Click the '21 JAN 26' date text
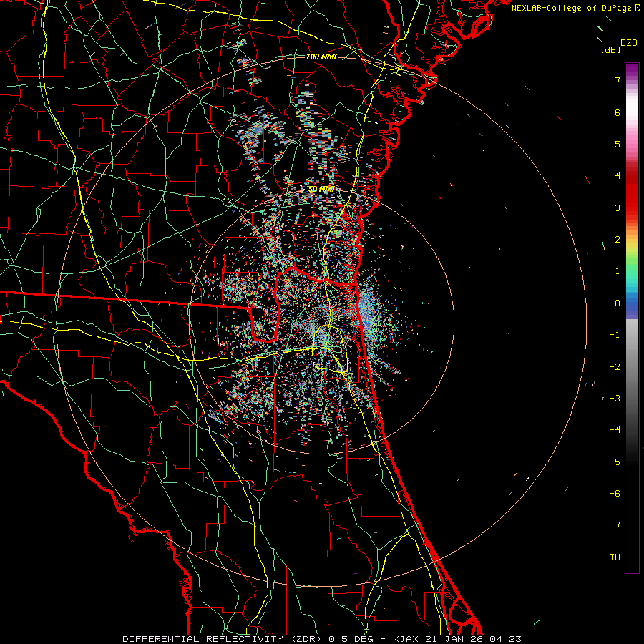The image size is (644, 644). click(x=454, y=639)
